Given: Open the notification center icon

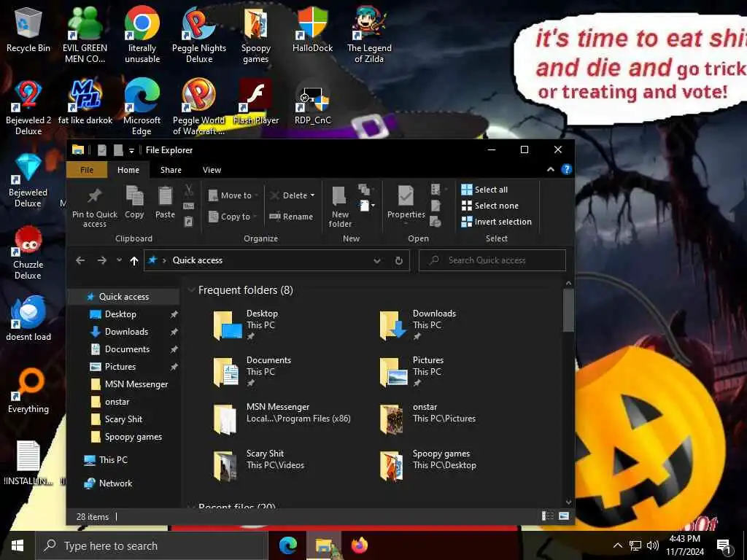Looking at the screenshot, I should (724, 547).
